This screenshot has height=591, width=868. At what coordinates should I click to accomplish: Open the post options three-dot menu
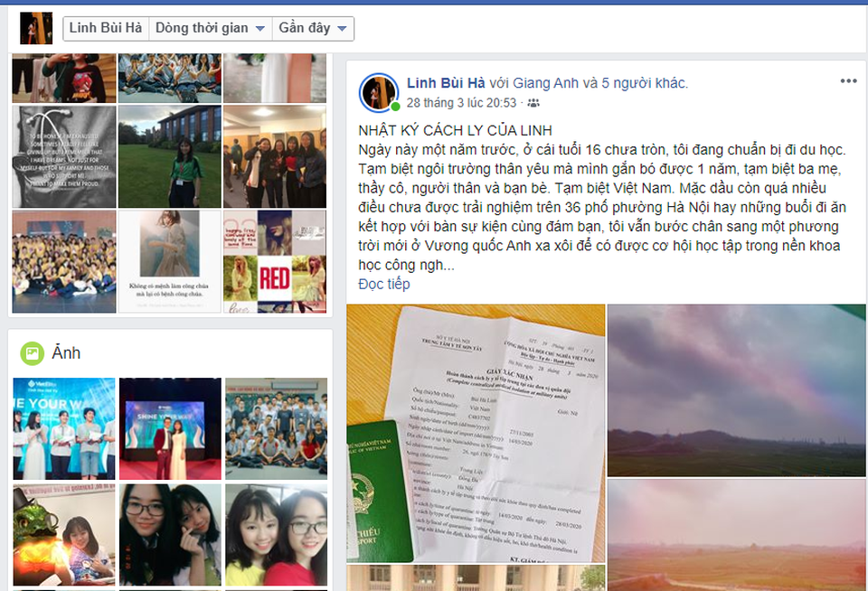[x=847, y=81]
